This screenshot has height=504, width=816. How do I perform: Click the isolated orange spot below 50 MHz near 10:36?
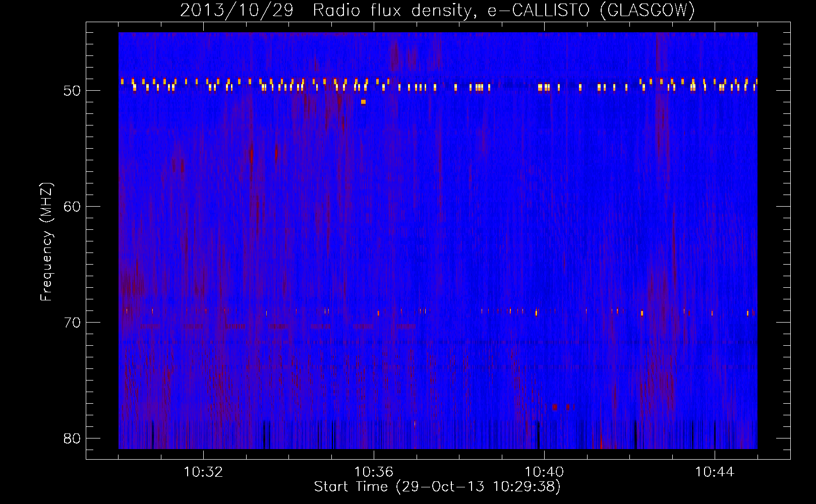(x=363, y=102)
